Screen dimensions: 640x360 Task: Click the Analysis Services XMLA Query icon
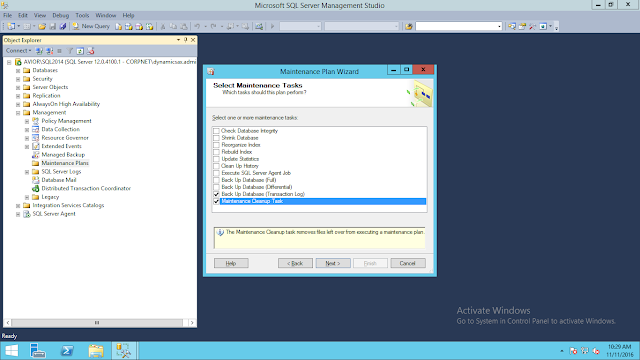(x=150, y=27)
